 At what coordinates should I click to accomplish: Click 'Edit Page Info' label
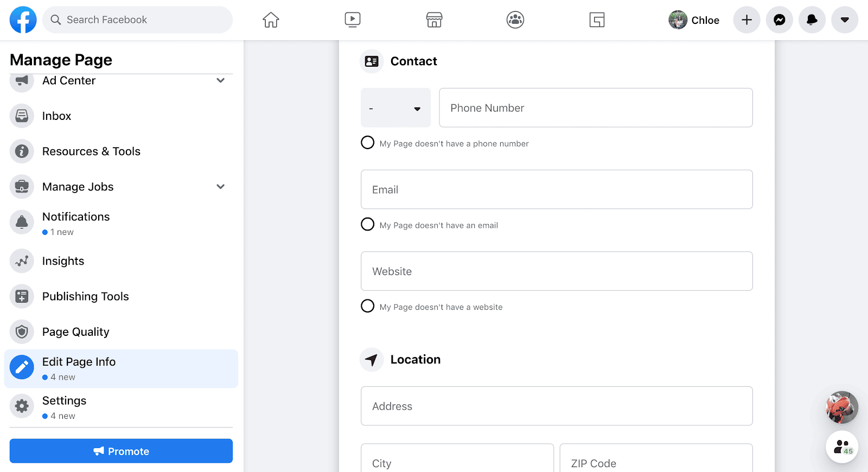pos(79,362)
